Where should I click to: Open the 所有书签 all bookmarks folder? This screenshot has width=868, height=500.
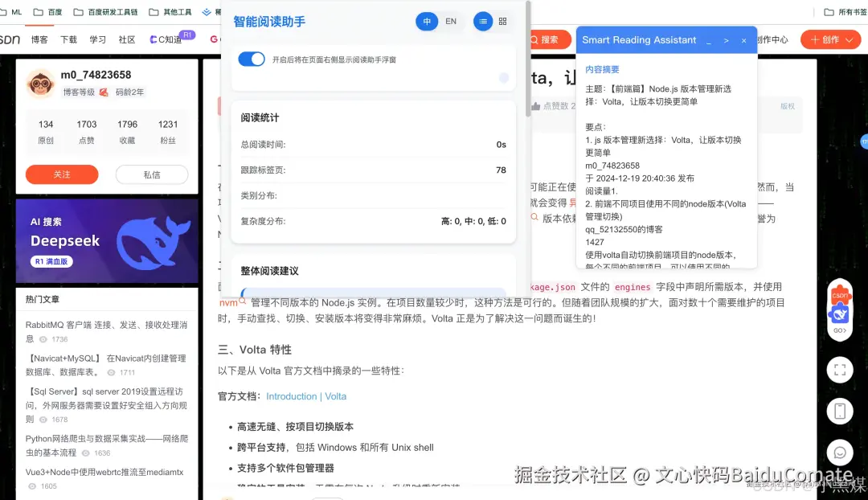coord(845,11)
